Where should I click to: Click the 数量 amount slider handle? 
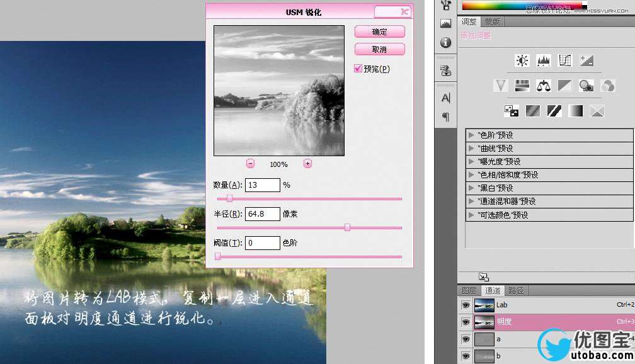click(229, 198)
